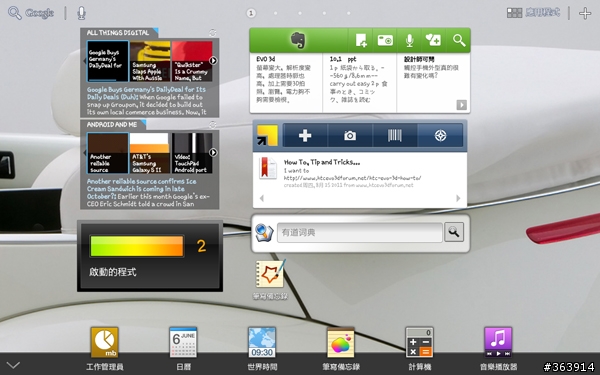The image size is (600, 375).
Task: Switch to home screen page 3 dot
Action: pos(300,13)
